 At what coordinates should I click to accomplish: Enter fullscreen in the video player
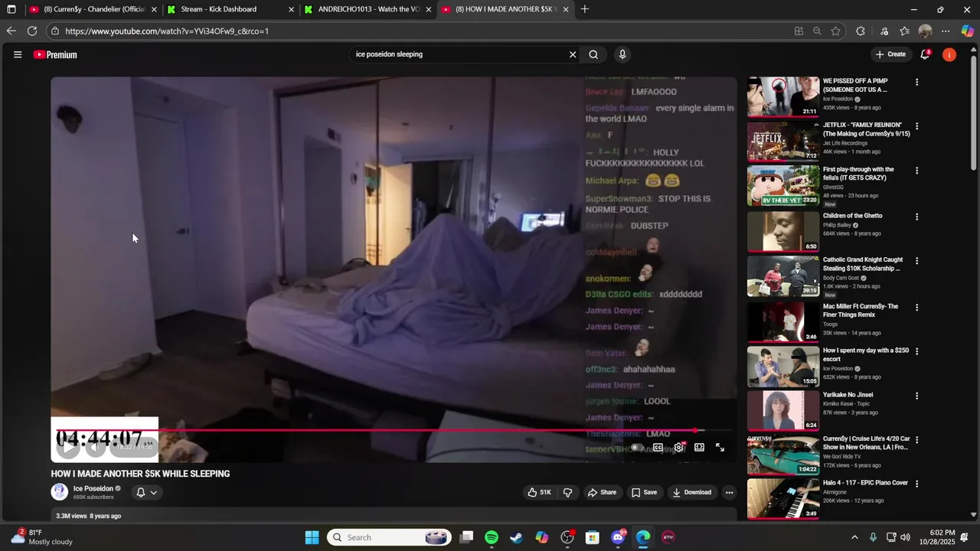click(720, 448)
